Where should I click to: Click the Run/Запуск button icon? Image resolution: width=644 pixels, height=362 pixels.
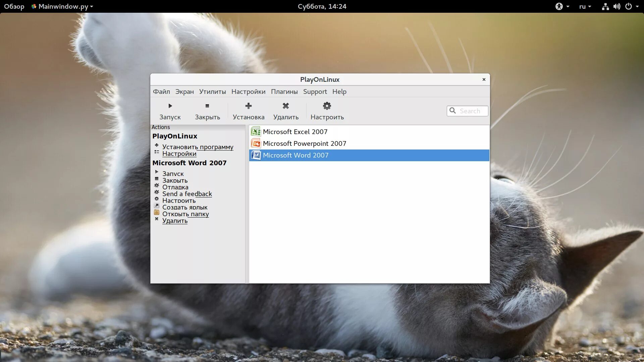170,106
